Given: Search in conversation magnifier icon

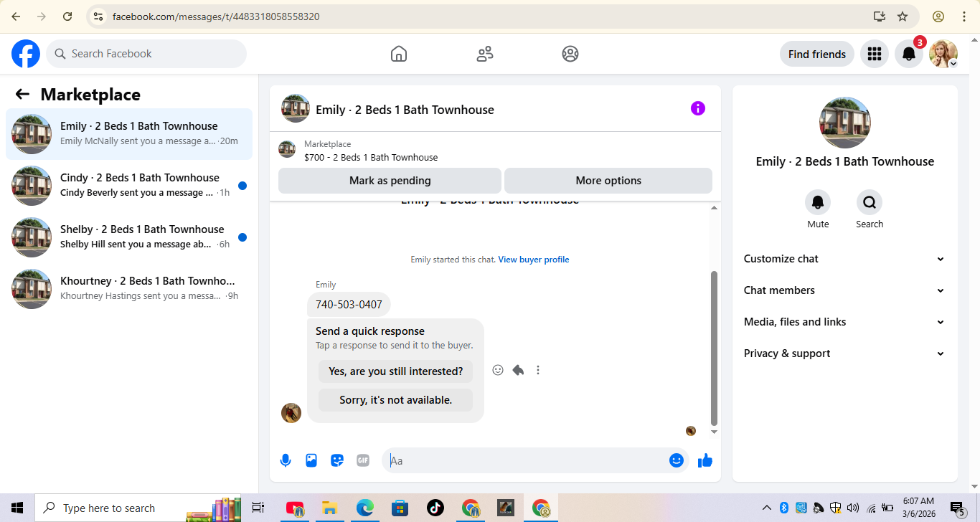Looking at the screenshot, I should (x=870, y=202).
